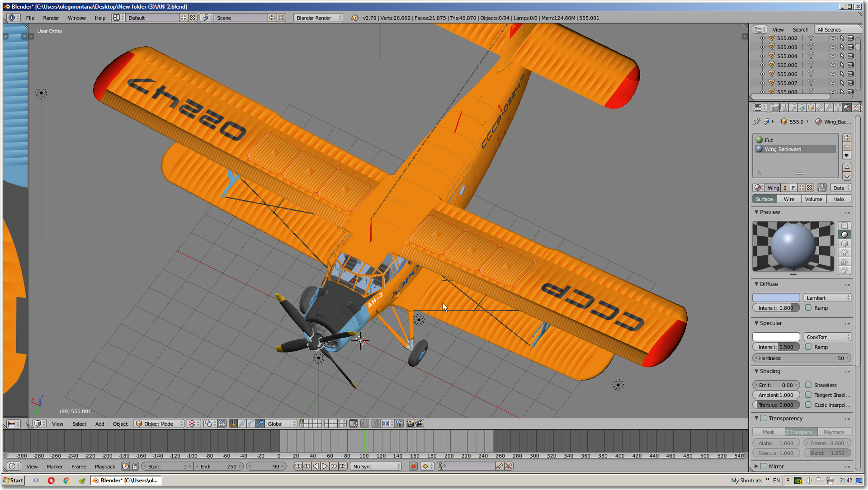The width and height of the screenshot is (868, 490).
Task: Select the scale manipulator icon
Action: pyautogui.click(x=260, y=424)
